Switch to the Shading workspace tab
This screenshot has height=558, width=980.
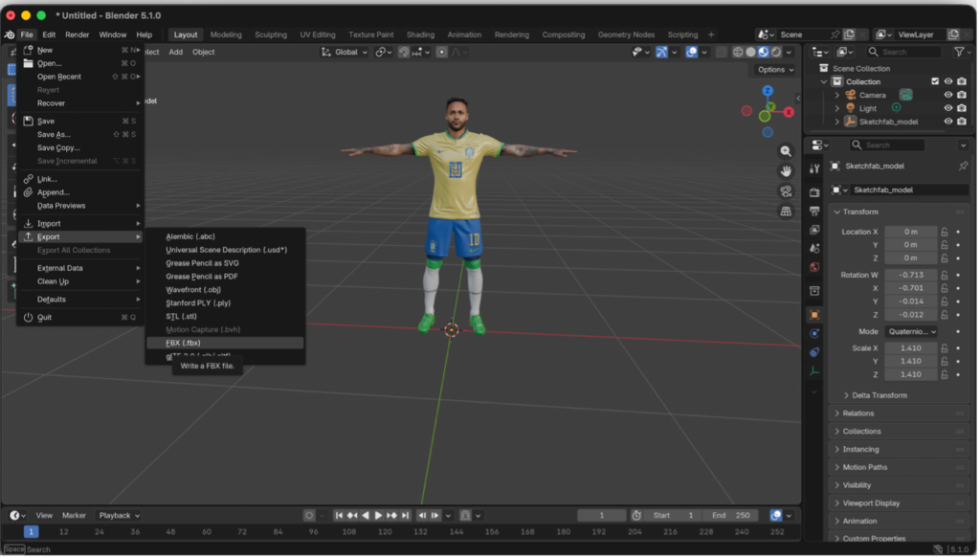[420, 34]
